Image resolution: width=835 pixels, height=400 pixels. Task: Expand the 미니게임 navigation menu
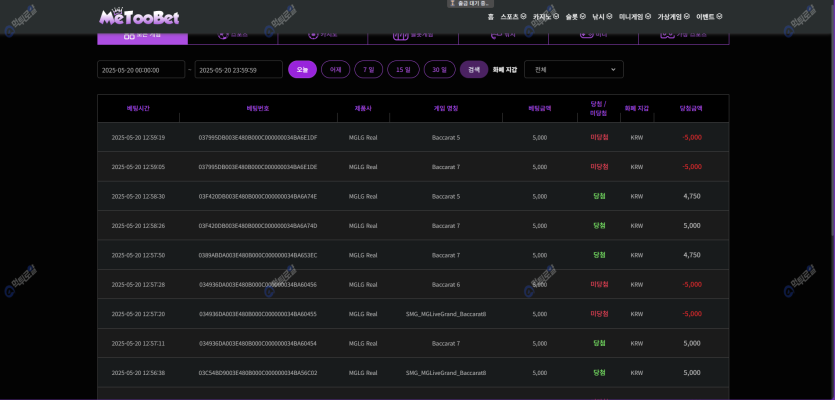[x=635, y=16]
